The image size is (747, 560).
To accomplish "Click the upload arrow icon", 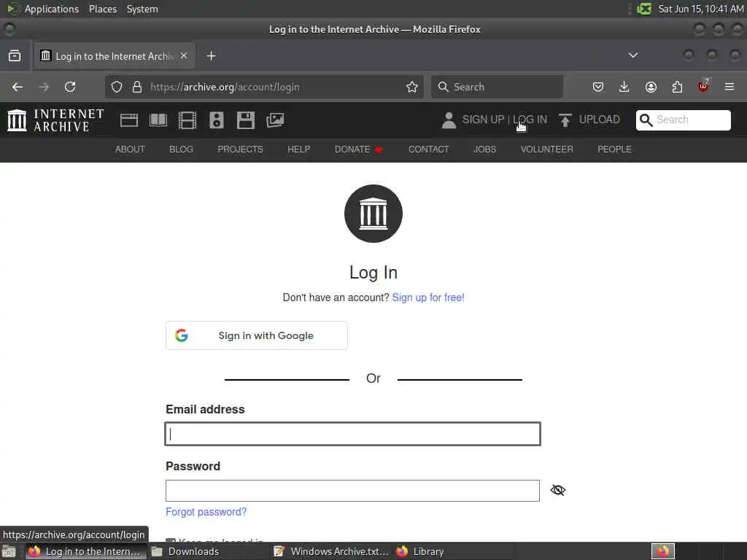I will point(565,120).
